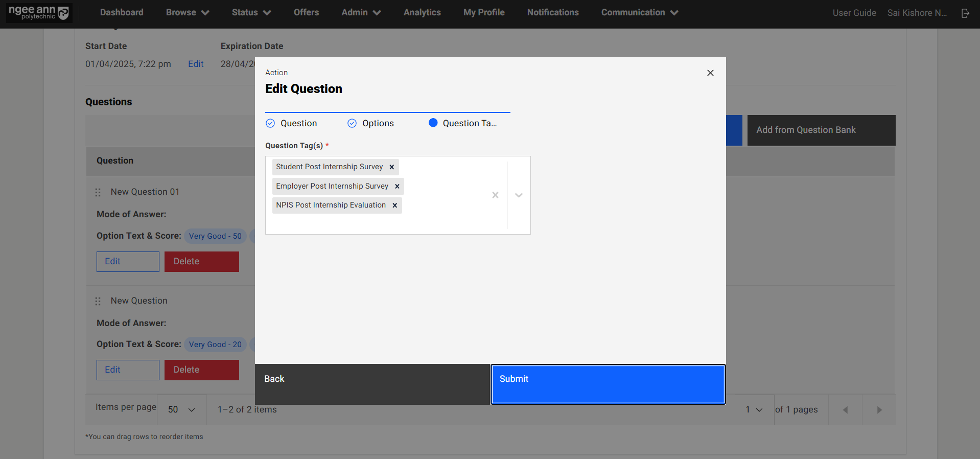This screenshot has height=459, width=980.
Task: Select the Options step indicator
Action: click(371, 123)
